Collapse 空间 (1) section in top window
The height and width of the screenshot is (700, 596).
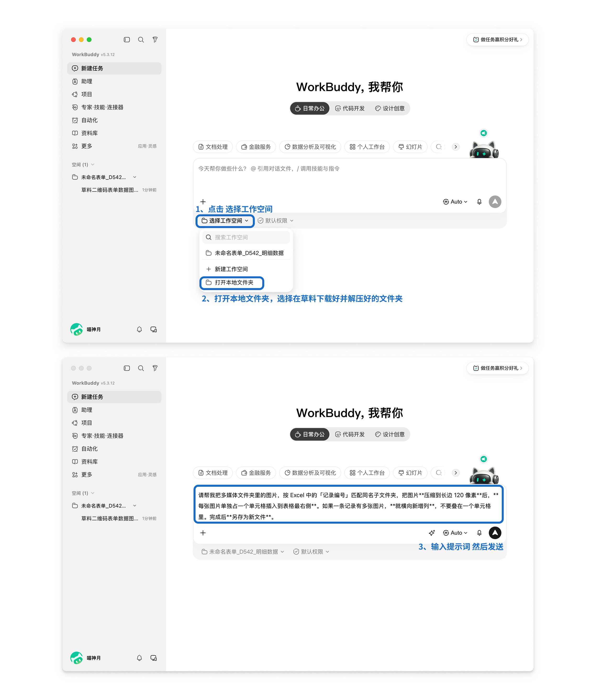(x=83, y=165)
